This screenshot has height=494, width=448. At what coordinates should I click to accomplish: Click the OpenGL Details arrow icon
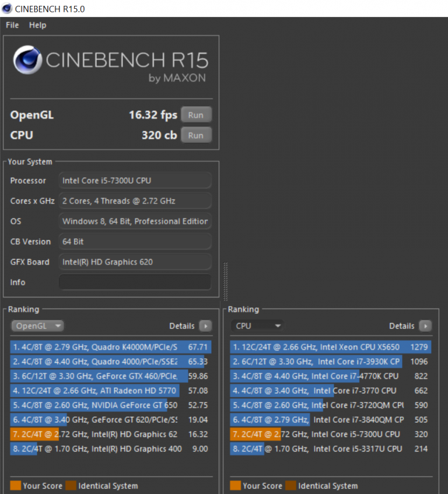pyautogui.click(x=205, y=326)
